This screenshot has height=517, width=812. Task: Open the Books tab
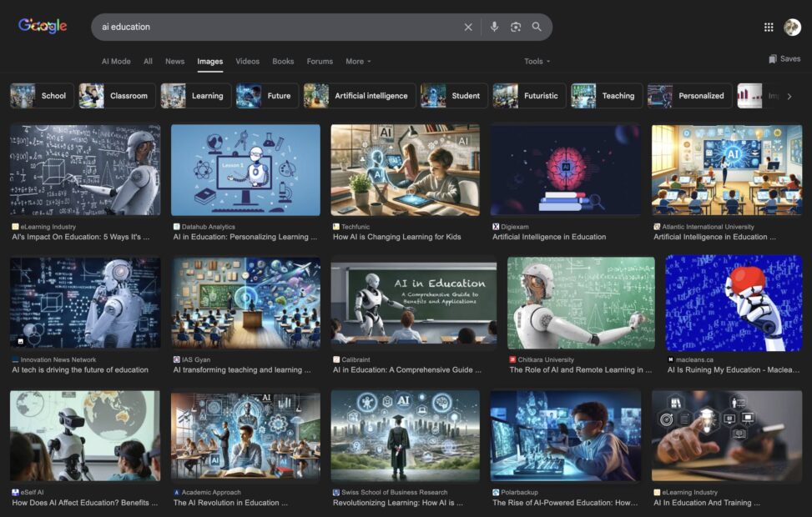tap(283, 61)
